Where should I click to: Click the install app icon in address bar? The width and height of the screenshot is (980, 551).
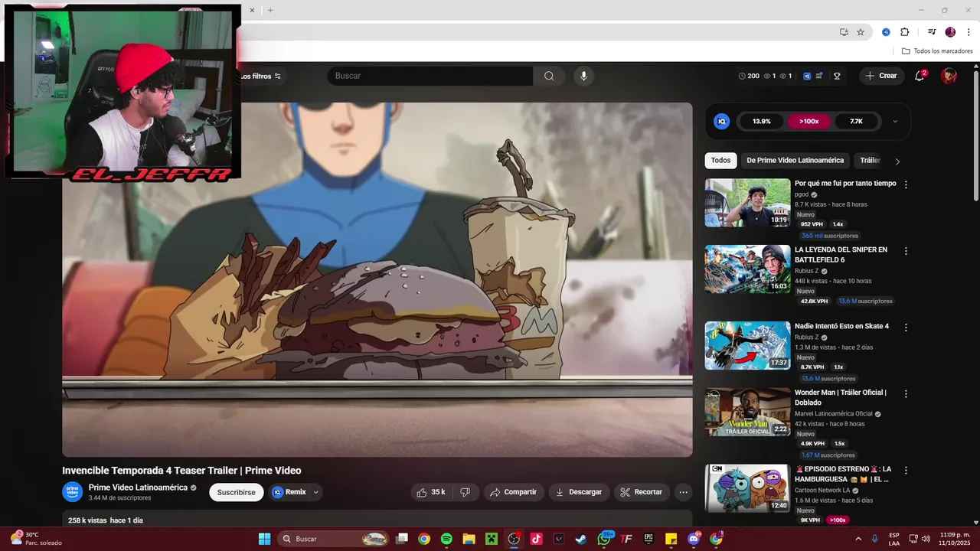[844, 32]
